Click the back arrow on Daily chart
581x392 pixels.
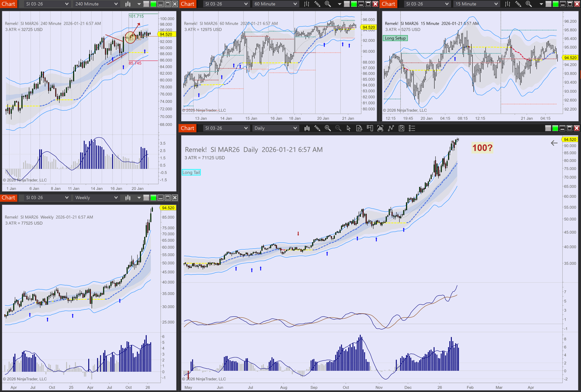554,143
